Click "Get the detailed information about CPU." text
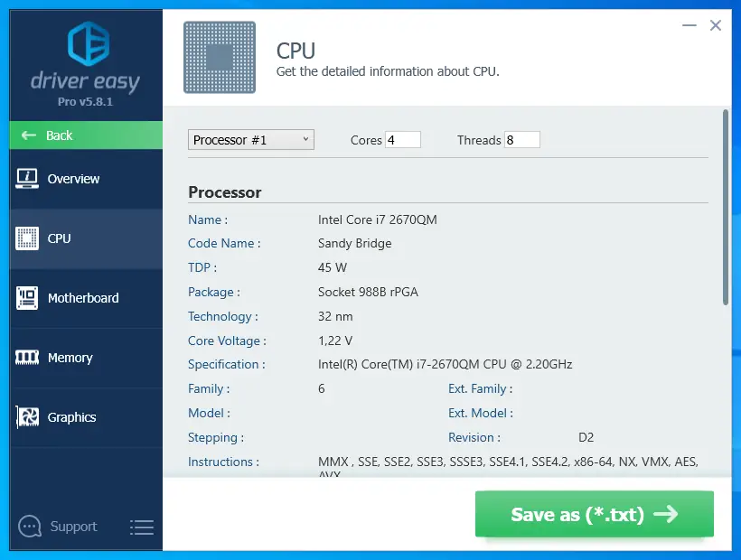The height and width of the screenshot is (560, 741). 388,71
